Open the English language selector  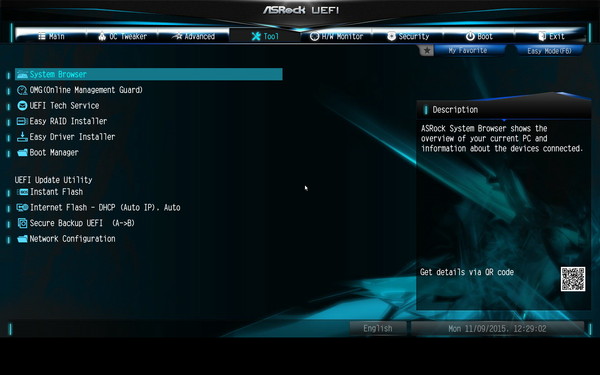coord(378,328)
